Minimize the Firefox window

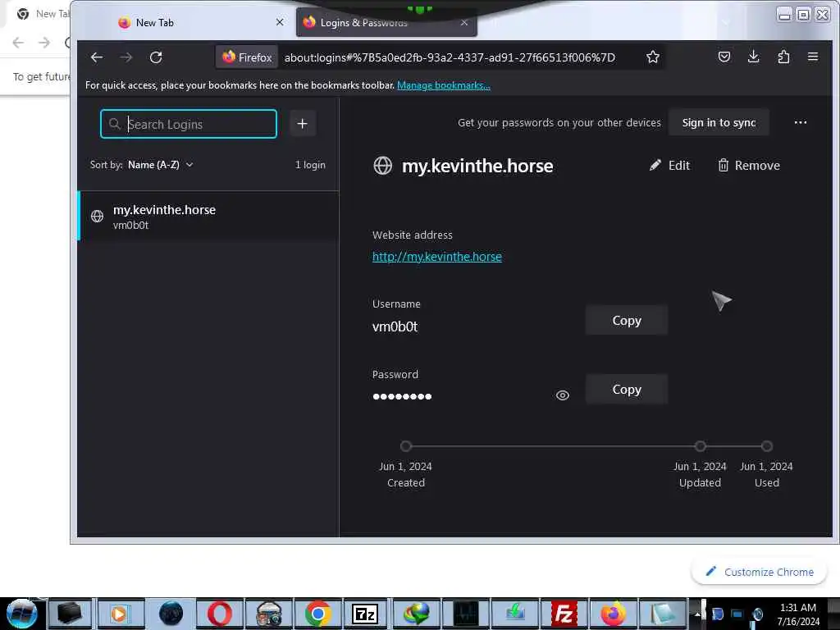pyautogui.click(x=784, y=15)
